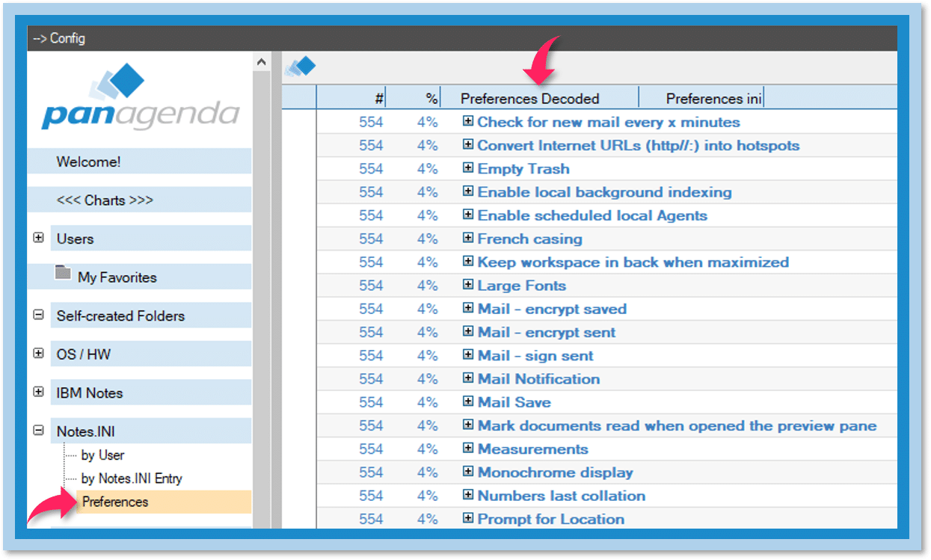Click the Large Fonts entry
The height and width of the screenshot is (560, 931).
pyautogui.click(x=521, y=286)
